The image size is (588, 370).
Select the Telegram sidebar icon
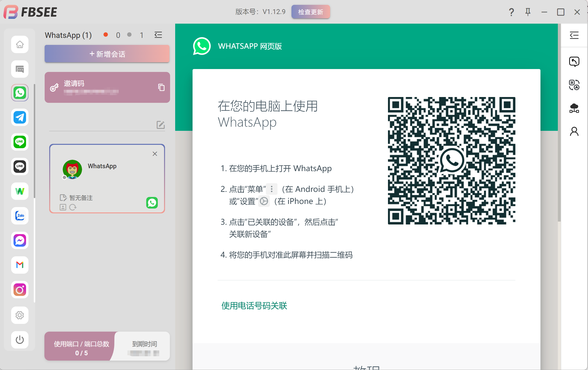(x=20, y=118)
